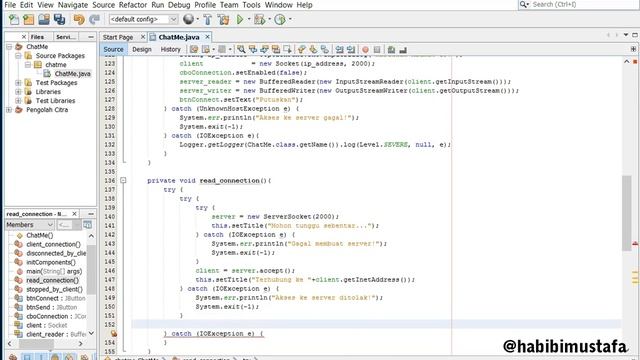Click the Stop Macro Recording icon

point(377,49)
